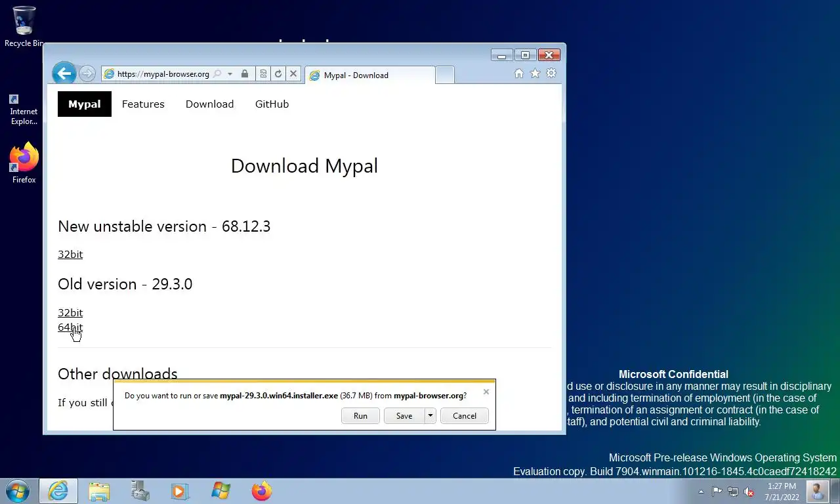The height and width of the screenshot is (504, 840).
Task: Click the Windows flag taskbar icon
Action: [220, 491]
